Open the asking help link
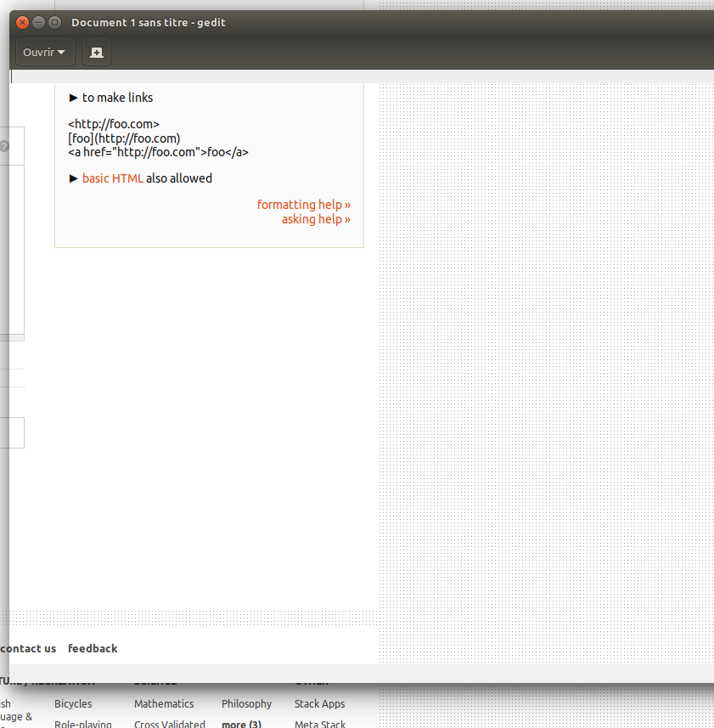714x728 pixels. [316, 219]
